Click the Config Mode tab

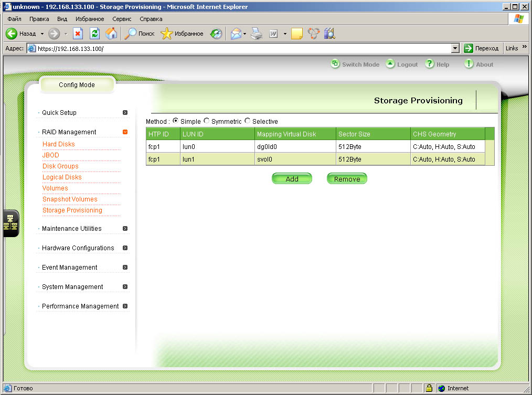pyautogui.click(x=77, y=84)
